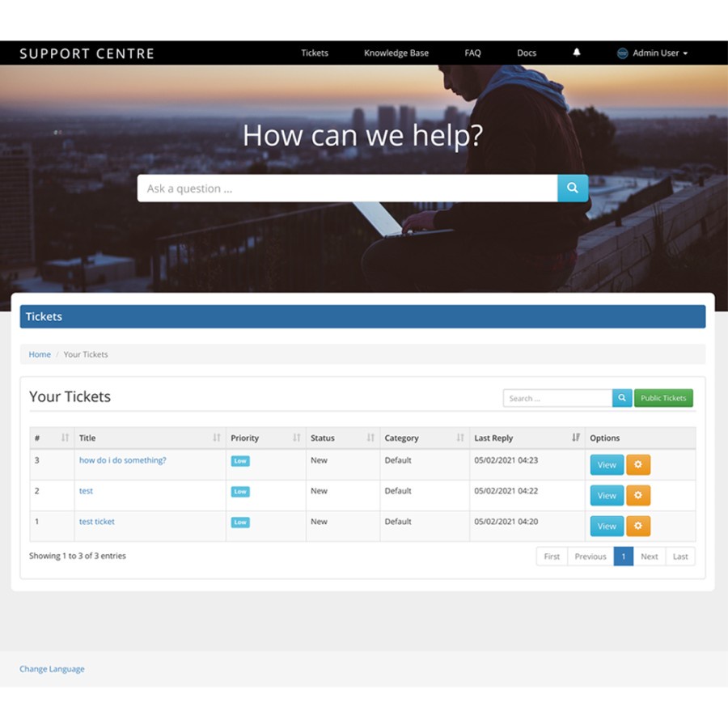
Task: Click the search magnifier beside the tickets search box
Action: pyautogui.click(x=621, y=398)
